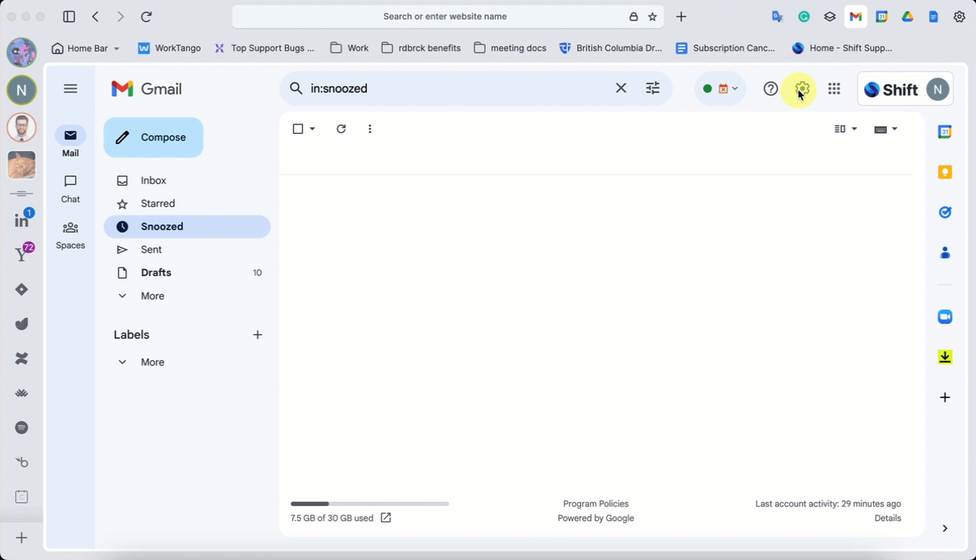Open Google Tasks side panel

945,212
